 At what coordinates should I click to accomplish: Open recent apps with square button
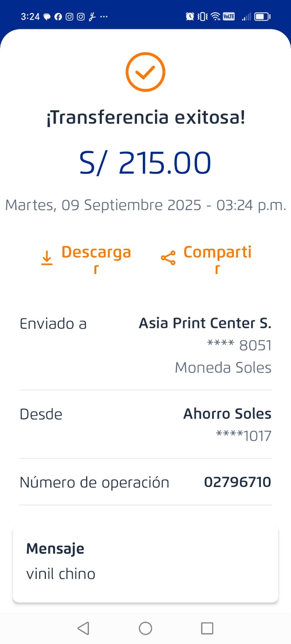(x=207, y=628)
